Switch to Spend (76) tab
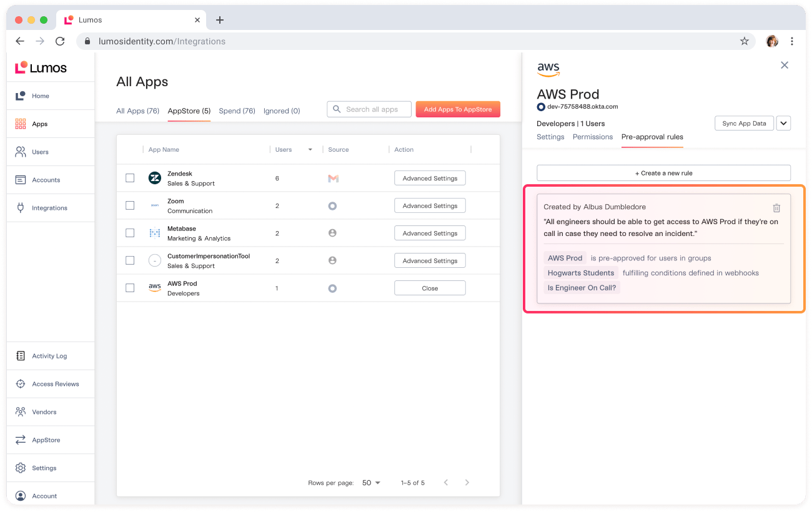 (237, 111)
